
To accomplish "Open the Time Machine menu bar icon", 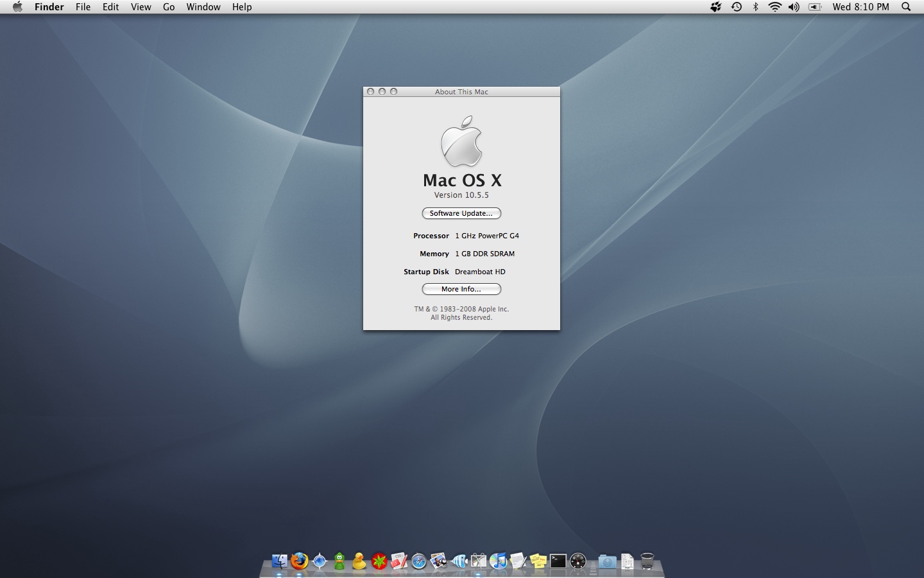I will point(737,7).
